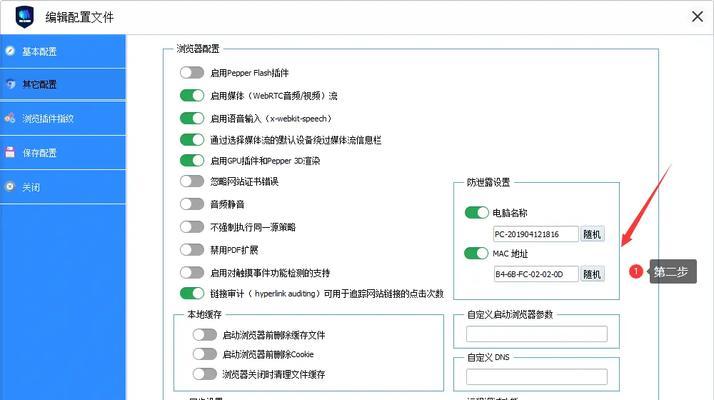The width and height of the screenshot is (714, 400).
Task: Click the shield app logo icon
Action: pyautogui.click(x=25, y=17)
